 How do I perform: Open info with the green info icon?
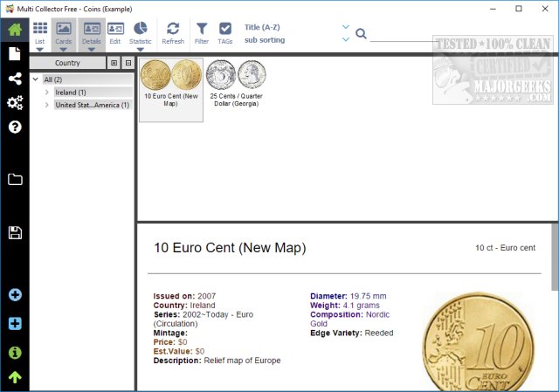click(15, 353)
